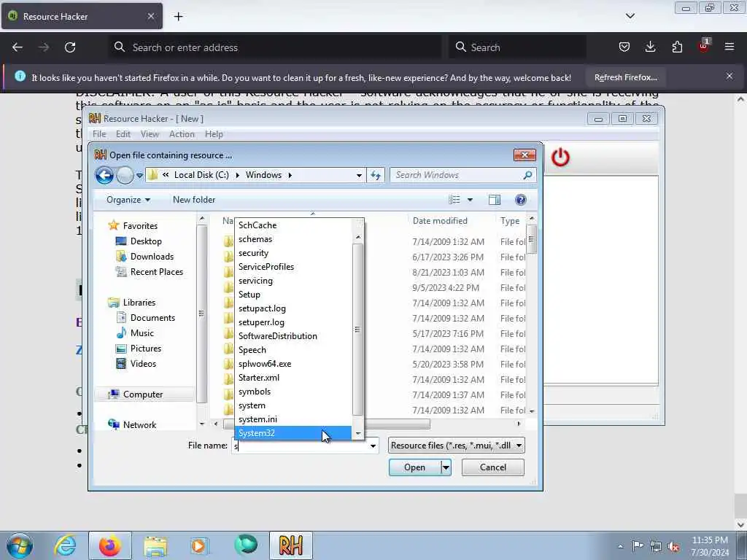Click the autocomplete list scrollbar down arrow
The width and height of the screenshot is (747, 560).
(357, 433)
